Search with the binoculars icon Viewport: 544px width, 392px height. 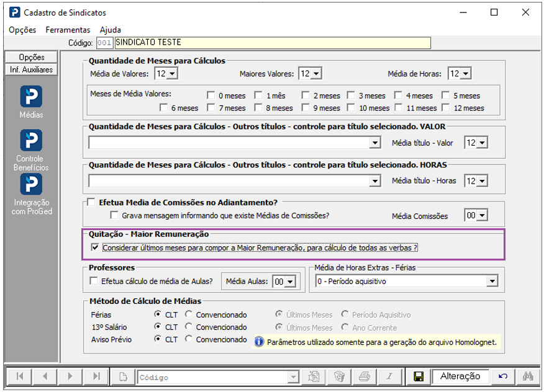[528, 376]
